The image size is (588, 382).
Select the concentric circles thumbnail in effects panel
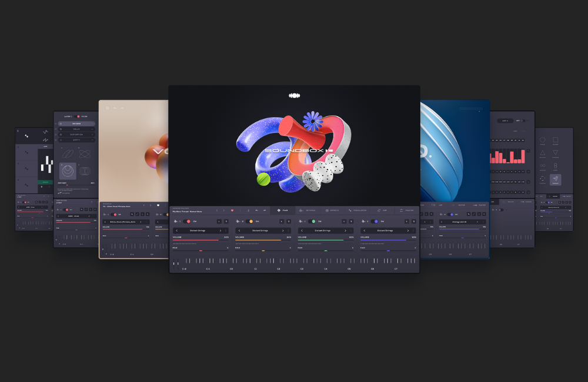[68, 172]
